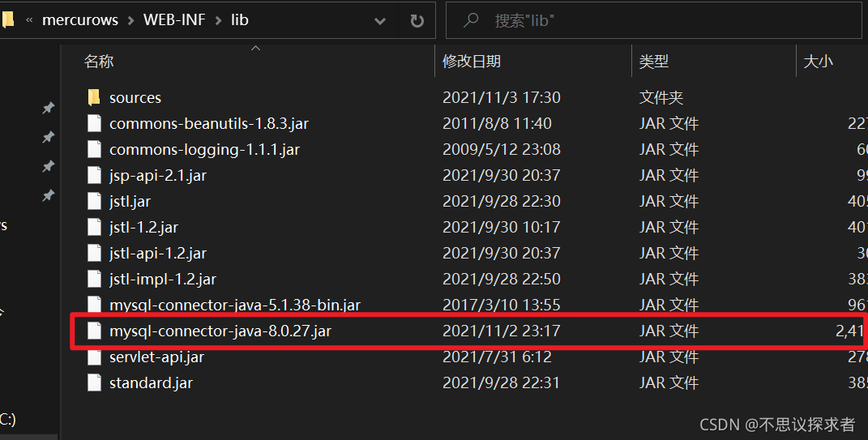Select jstl.jar file name
The image size is (868, 440).
(130, 202)
